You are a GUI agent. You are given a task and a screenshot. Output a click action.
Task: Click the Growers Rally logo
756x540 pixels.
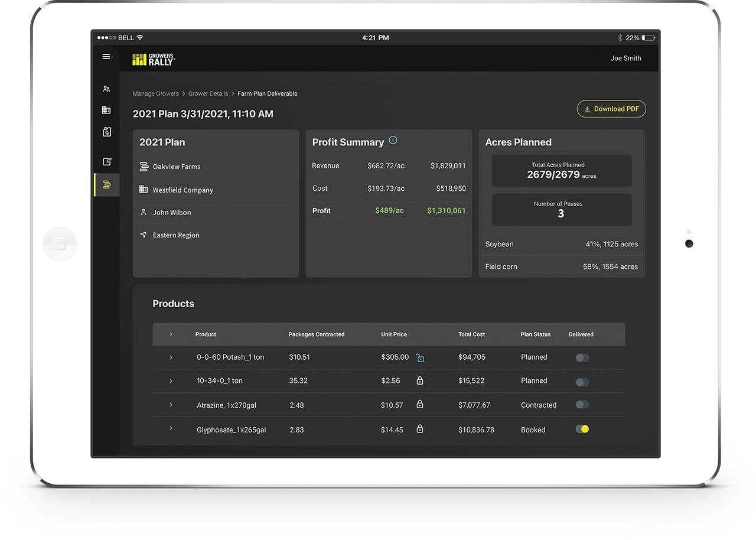pos(154,59)
